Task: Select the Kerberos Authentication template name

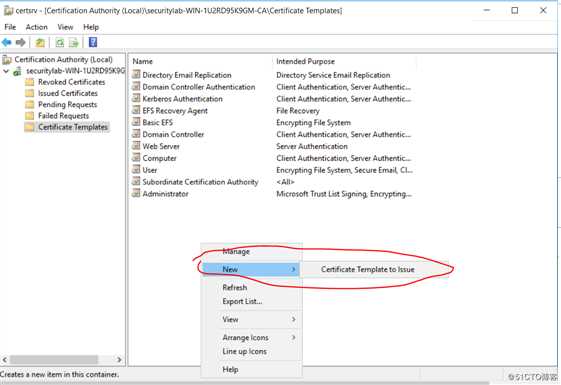Action: point(182,99)
